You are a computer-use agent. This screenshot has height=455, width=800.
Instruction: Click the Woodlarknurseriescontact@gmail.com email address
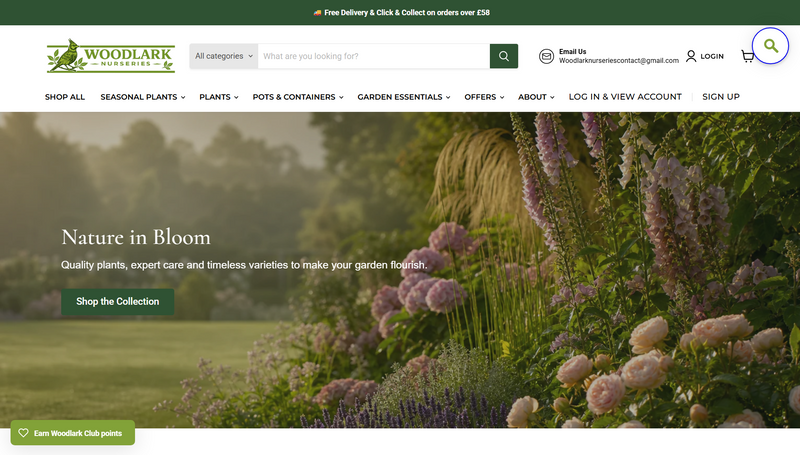pyautogui.click(x=618, y=61)
